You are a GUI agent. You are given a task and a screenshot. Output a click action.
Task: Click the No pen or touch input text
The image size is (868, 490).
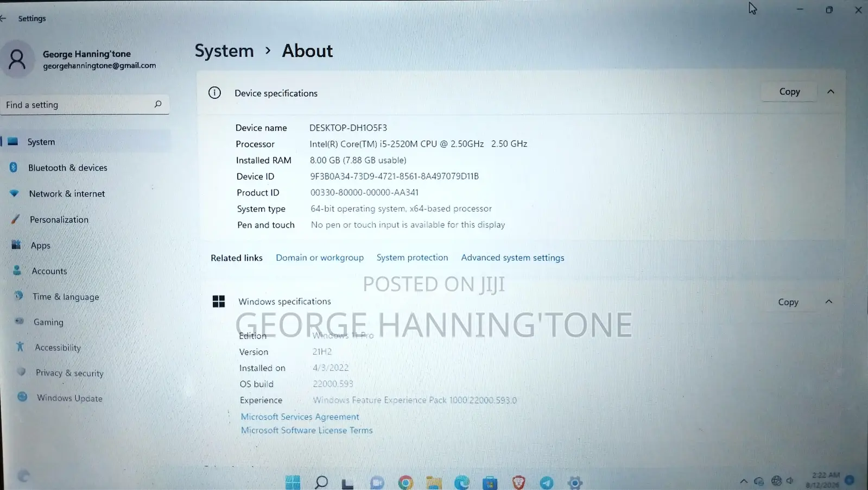click(x=408, y=225)
